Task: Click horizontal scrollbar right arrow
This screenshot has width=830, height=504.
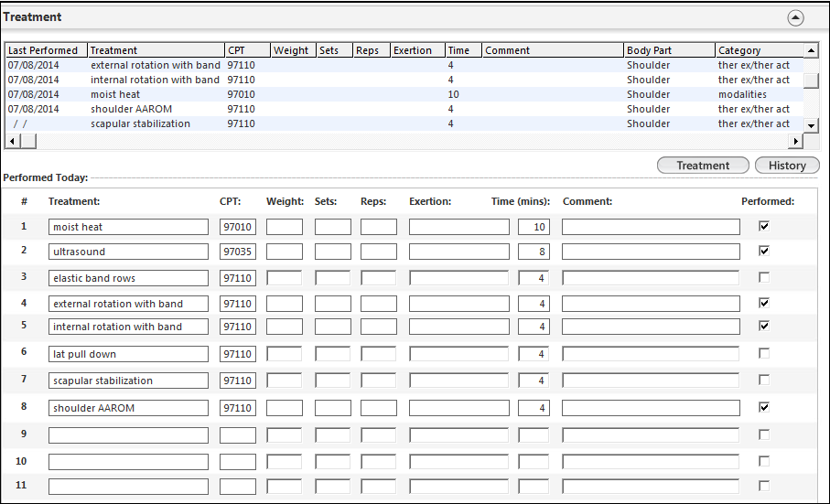Action: [795, 141]
